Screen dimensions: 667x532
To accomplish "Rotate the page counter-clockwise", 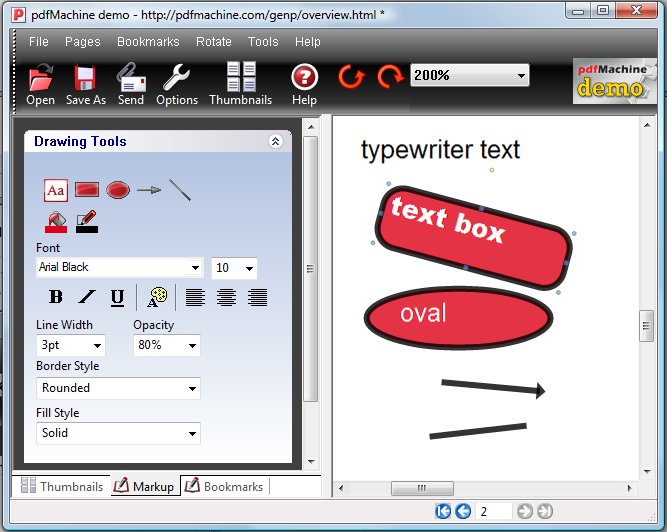I will tap(351, 76).
